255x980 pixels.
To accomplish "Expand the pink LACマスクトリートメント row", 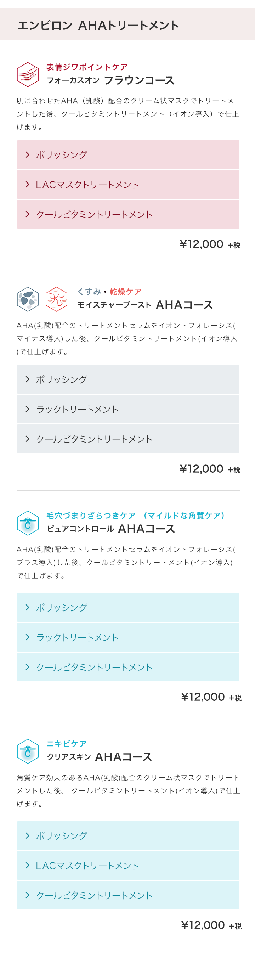I will point(128,185).
